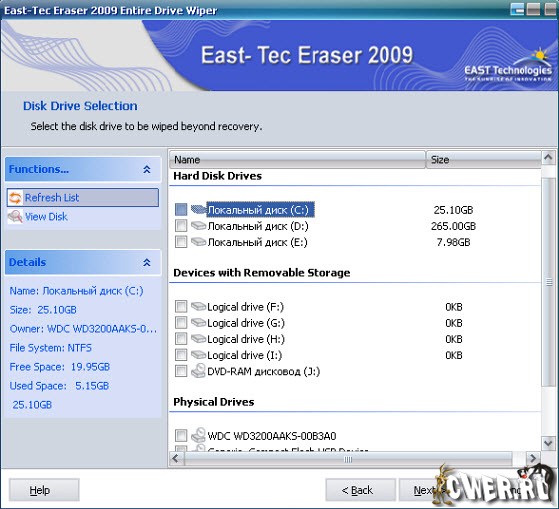Click the File System: NTFS detail

click(x=51, y=348)
